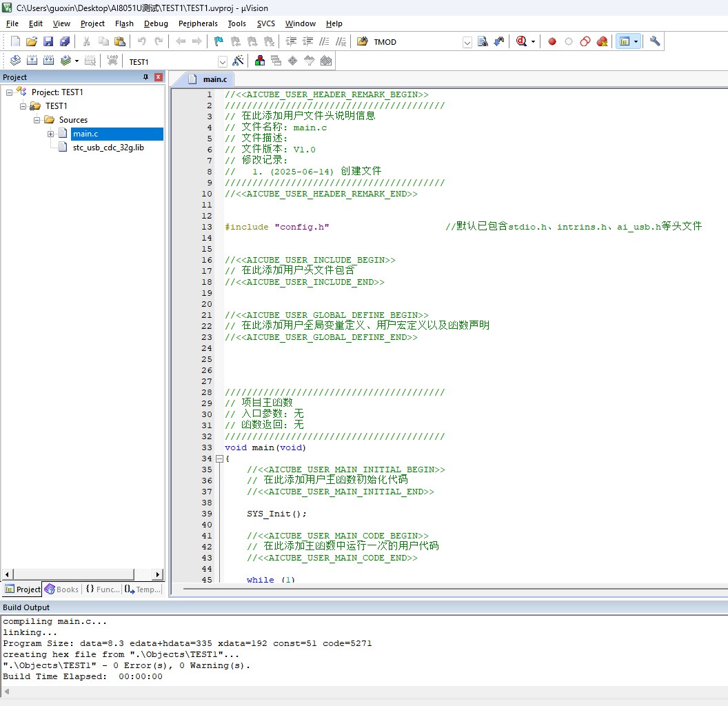
Task: Build the target files
Action: pyautogui.click(x=32, y=61)
